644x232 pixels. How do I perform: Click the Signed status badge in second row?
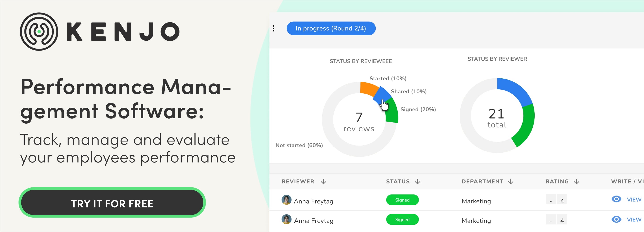(402, 219)
